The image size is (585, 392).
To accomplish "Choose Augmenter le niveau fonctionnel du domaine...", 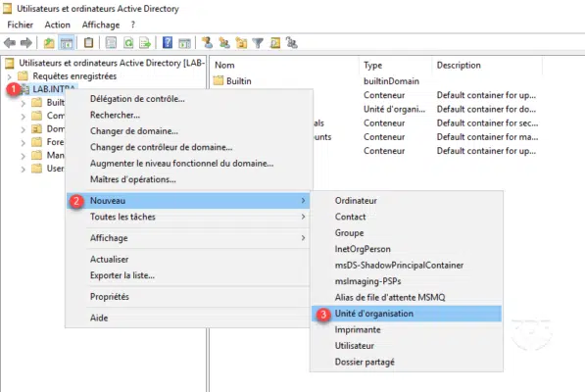I will [188, 163].
